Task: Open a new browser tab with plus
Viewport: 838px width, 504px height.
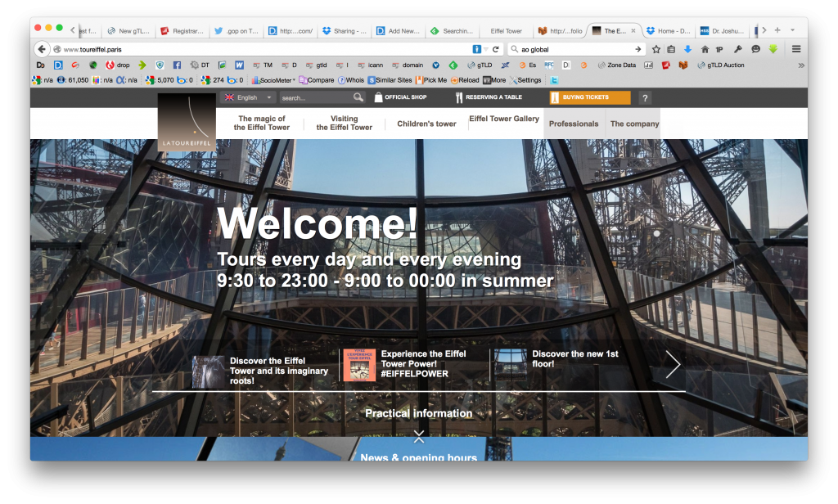Action: pos(777,30)
